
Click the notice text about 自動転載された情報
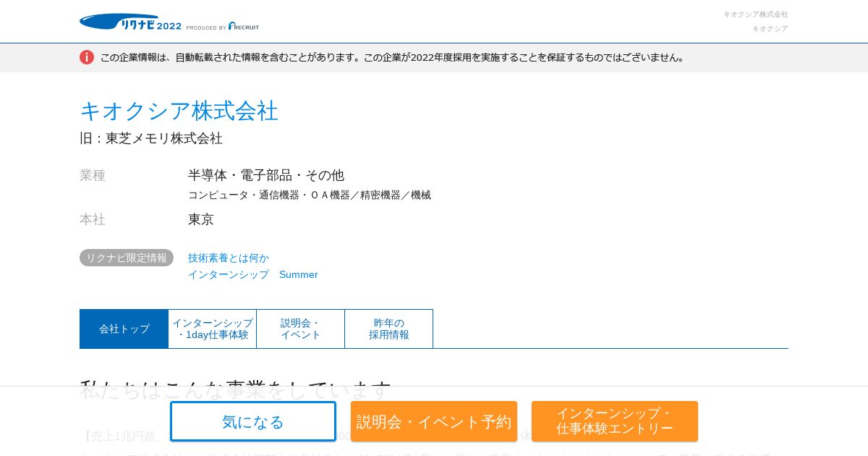pyautogui.click(x=393, y=57)
